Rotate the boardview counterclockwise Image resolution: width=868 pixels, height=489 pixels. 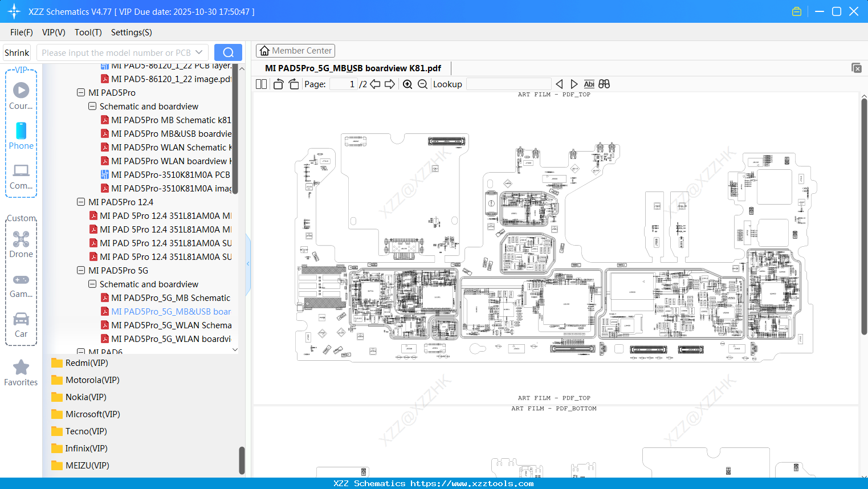point(278,84)
